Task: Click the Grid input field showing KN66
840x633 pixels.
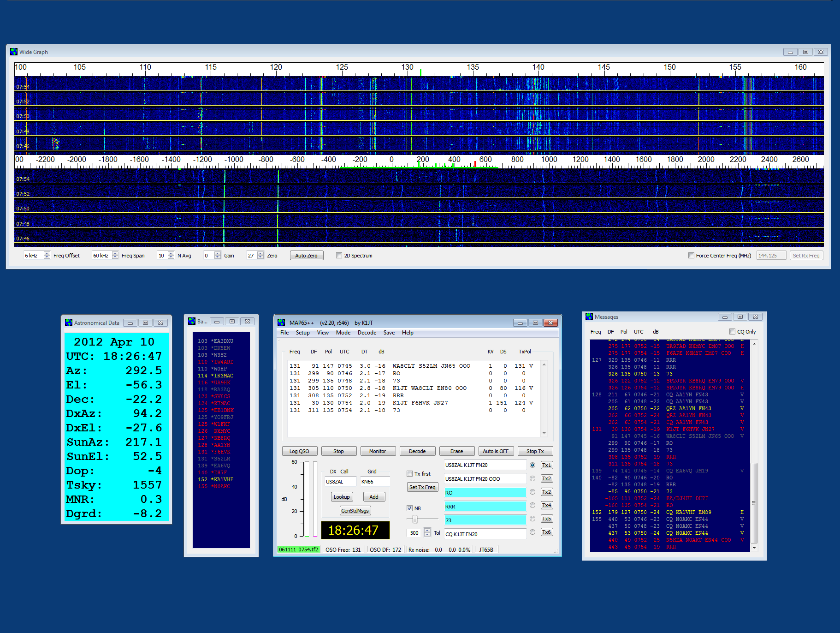Action: 375,482
